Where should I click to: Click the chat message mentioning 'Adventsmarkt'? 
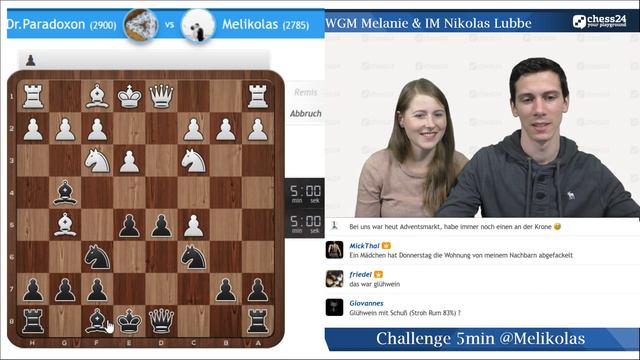point(455,227)
